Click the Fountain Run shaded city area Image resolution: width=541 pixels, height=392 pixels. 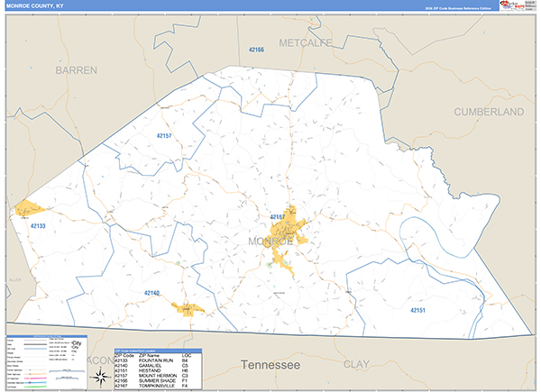(28, 209)
